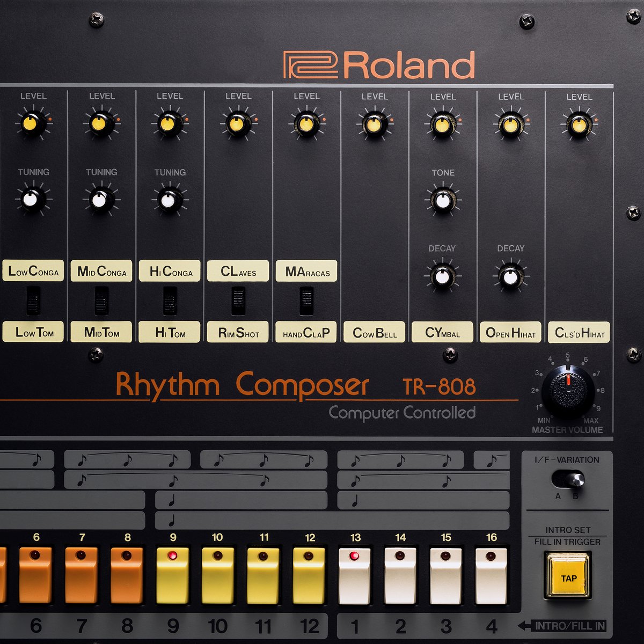Activate the yellow step 12 button
The height and width of the screenshot is (644, 644).
pos(309,575)
